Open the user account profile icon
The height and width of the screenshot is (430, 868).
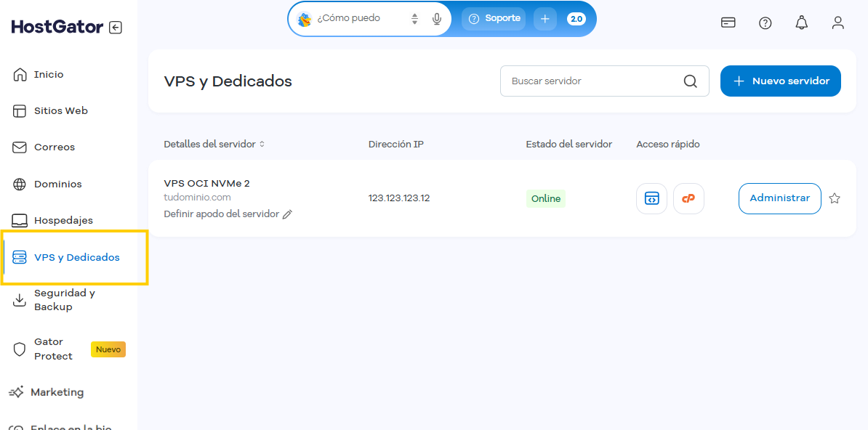pyautogui.click(x=838, y=23)
